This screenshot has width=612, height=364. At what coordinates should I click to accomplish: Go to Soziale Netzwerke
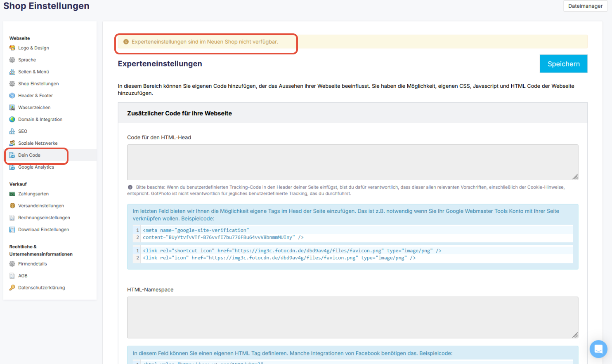(38, 143)
